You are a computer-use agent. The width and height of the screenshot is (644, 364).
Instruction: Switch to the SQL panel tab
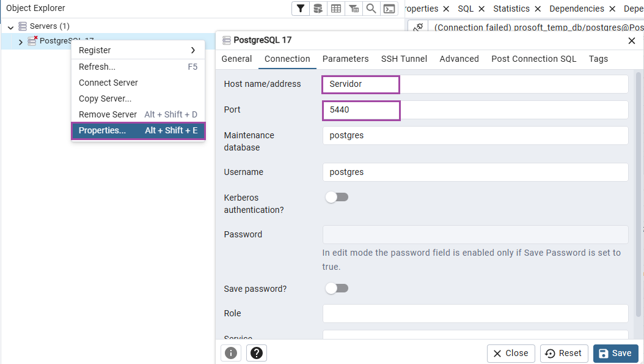point(466,9)
